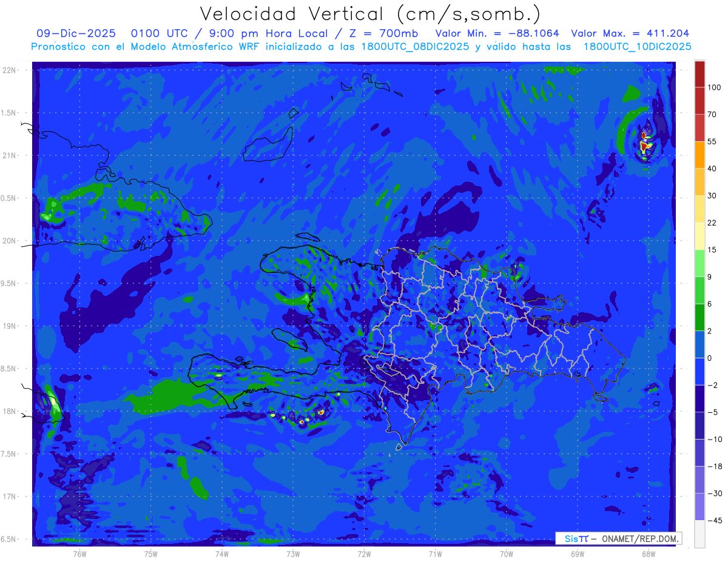The width and height of the screenshot is (728, 562).
Task: Click the title 'Velocidad Vertical (cm/s,somb.)'
Action: tap(370, 14)
